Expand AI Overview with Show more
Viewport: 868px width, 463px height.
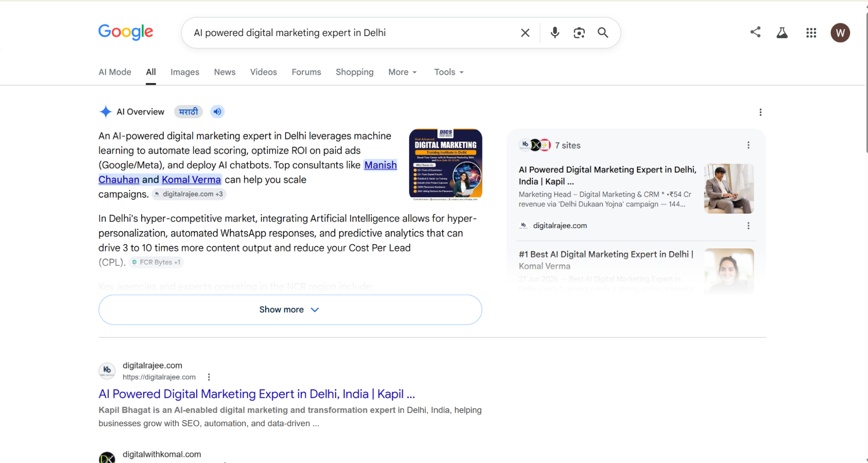click(x=290, y=310)
